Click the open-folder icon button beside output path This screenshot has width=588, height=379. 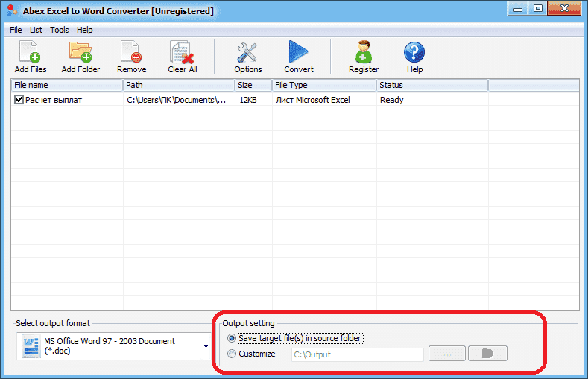click(x=487, y=354)
